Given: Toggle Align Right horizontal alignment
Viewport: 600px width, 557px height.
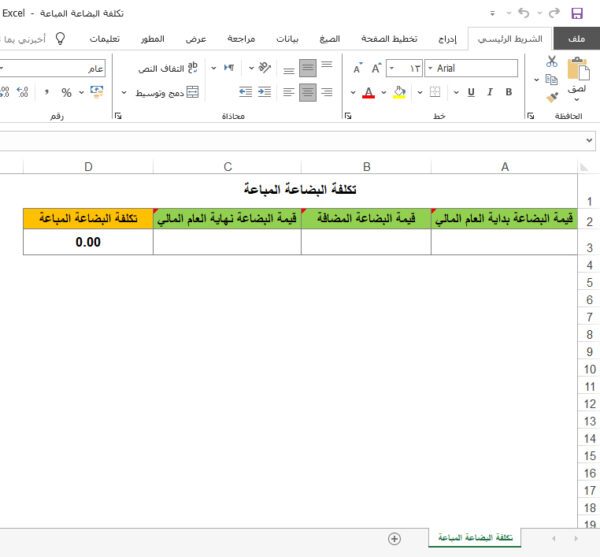Looking at the screenshot, I should tap(327, 92).
